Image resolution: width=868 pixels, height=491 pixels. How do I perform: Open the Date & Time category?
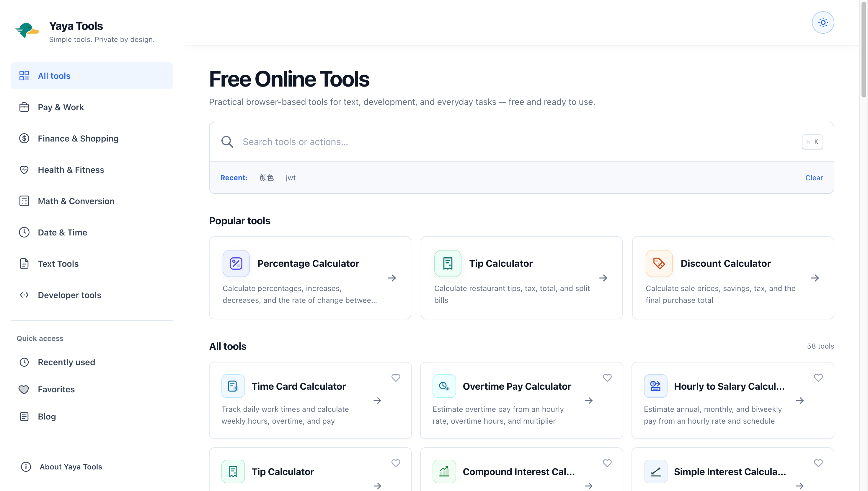tap(92, 232)
